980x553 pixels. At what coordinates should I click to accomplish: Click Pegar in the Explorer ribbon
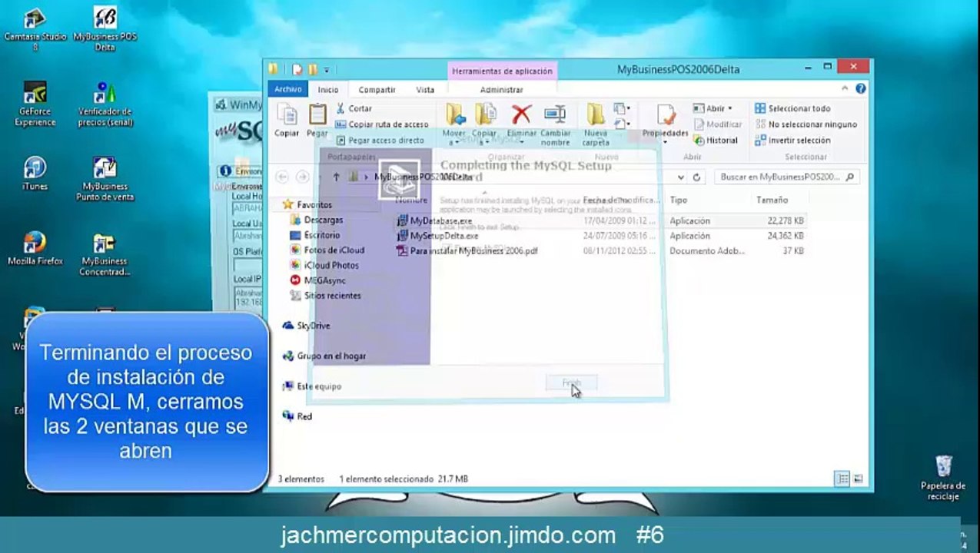(317, 121)
